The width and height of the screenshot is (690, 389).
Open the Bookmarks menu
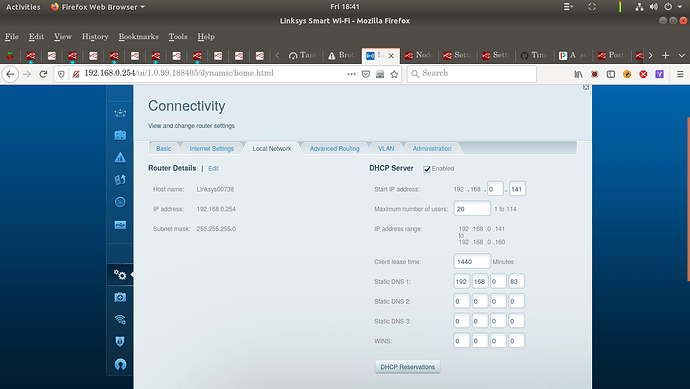tap(139, 37)
